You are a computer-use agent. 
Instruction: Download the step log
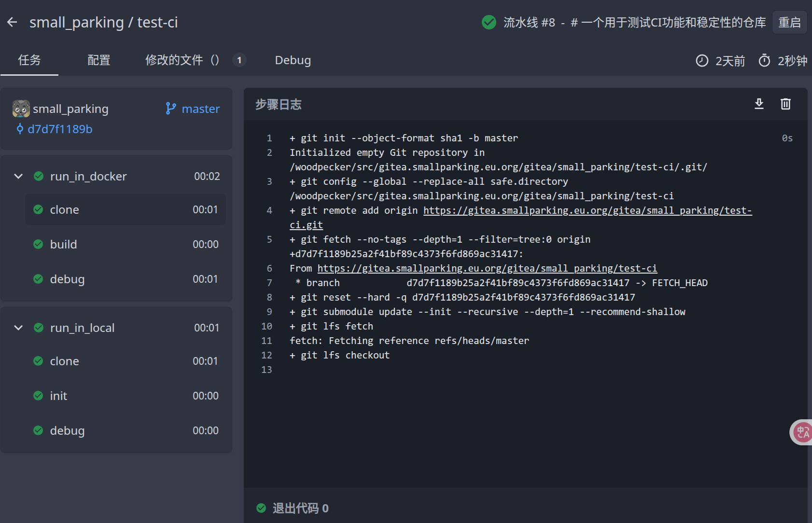[759, 104]
